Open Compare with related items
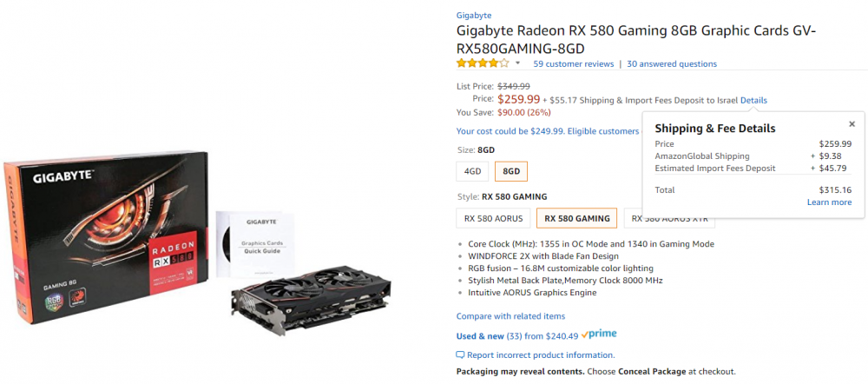The image size is (868, 384). (510, 316)
